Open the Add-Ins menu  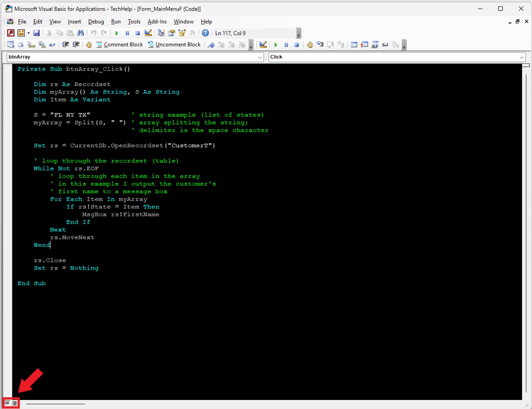157,22
